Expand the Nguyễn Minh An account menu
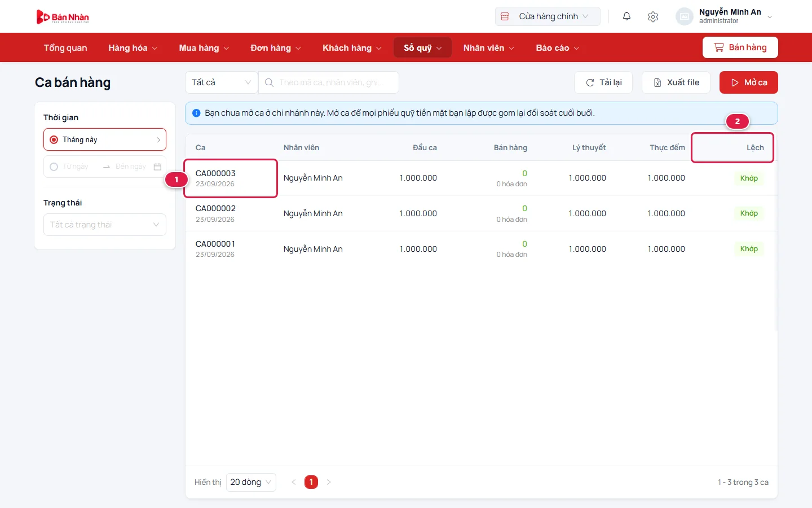The image size is (812, 508). point(770,17)
